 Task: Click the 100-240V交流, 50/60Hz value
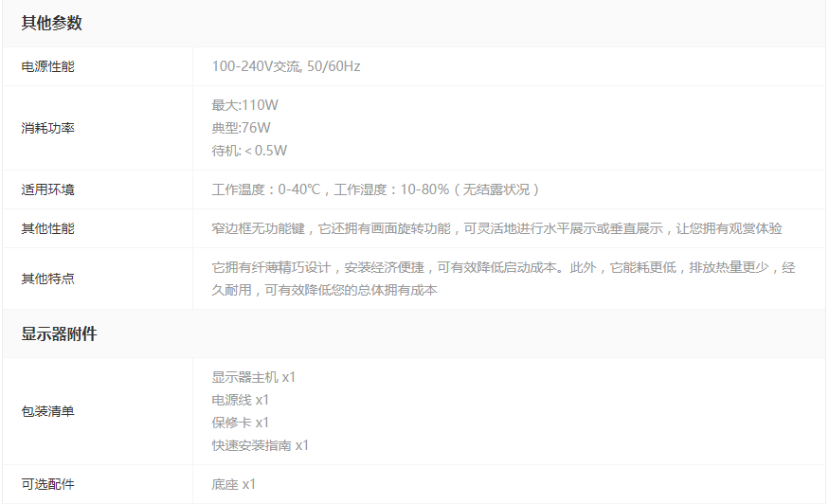(x=286, y=66)
